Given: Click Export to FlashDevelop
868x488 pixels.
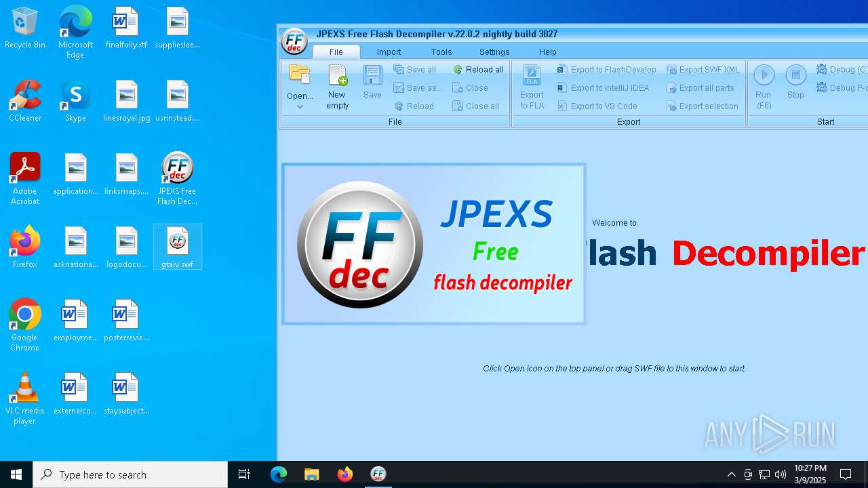Looking at the screenshot, I should (x=606, y=70).
